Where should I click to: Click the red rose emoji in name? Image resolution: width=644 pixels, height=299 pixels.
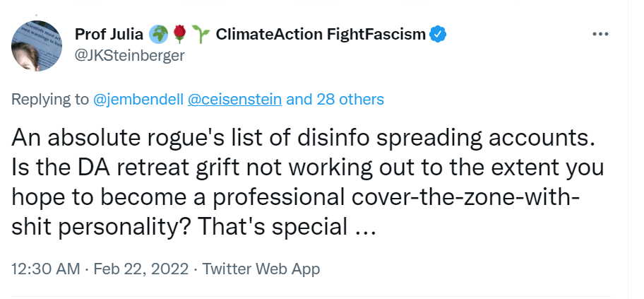[x=177, y=34]
